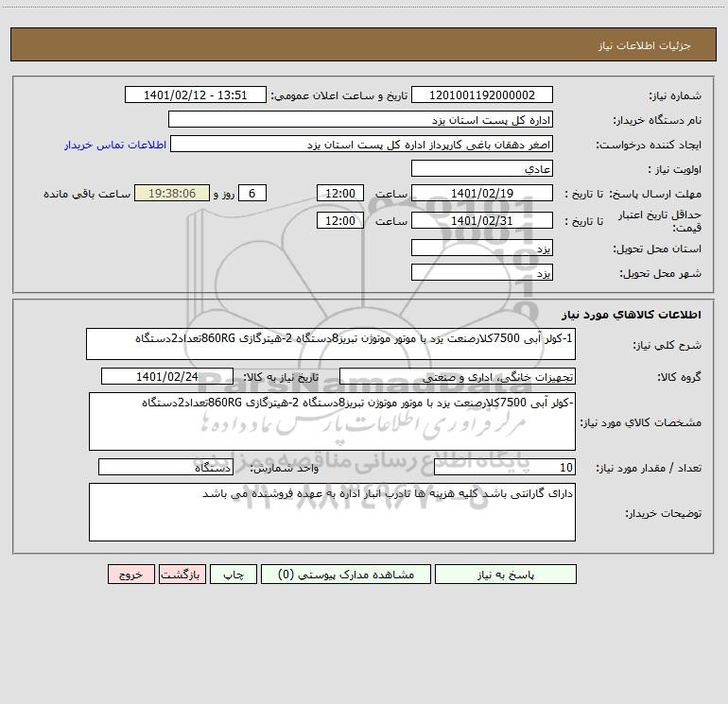This screenshot has width=728, height=704.
Task: Click the حداقل تاریخ اعتبار قیمت label
Action: pyautogui.click(x=660, y=221)
